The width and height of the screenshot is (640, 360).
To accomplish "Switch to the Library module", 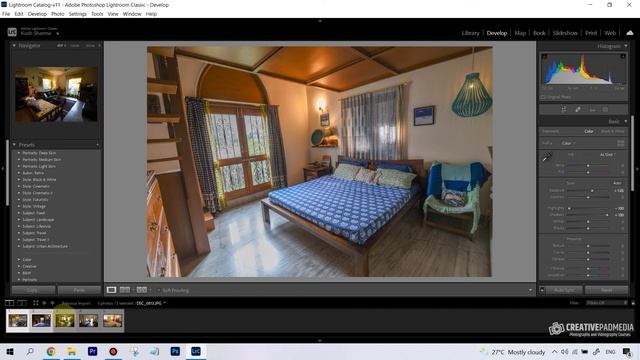I will [470, 33].
